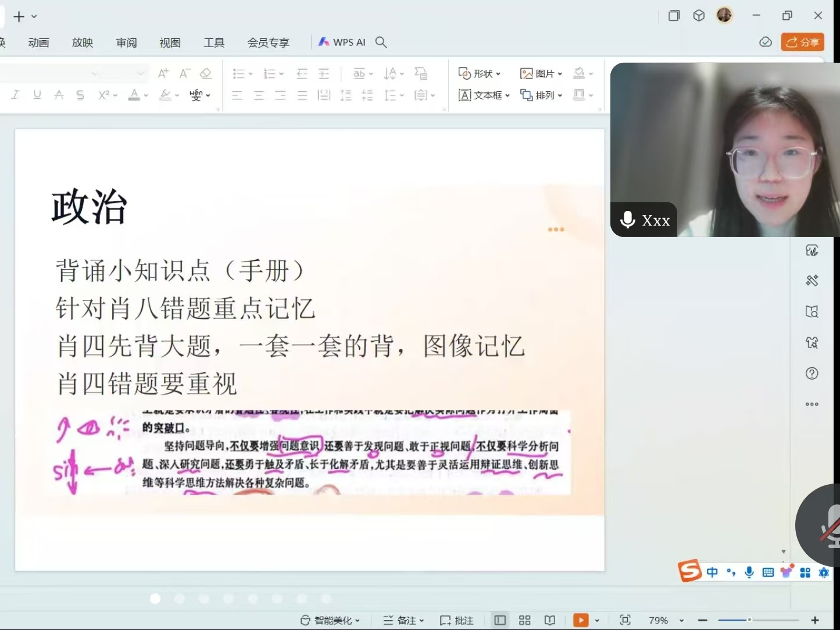Switch to slide sorter grid view
Screen dimensions: 840x630
pyautogui.click(x=524, y=620)
